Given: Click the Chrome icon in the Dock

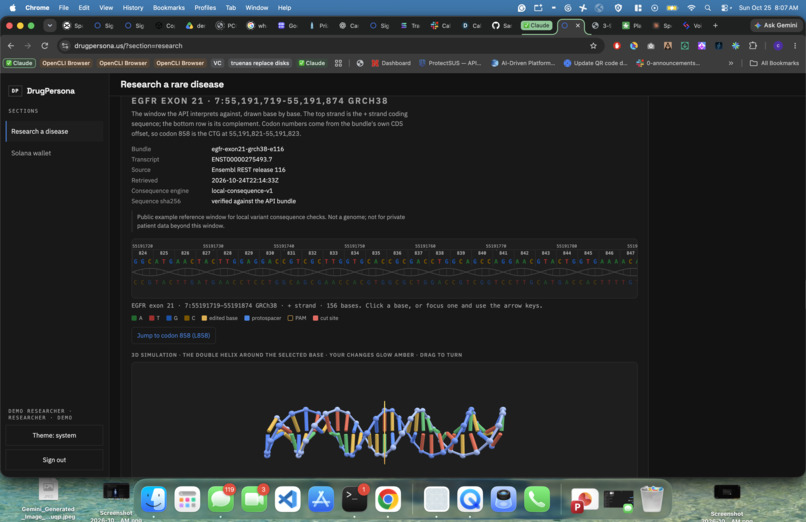Looking at the screenshot, I should [x=388, y=499].
